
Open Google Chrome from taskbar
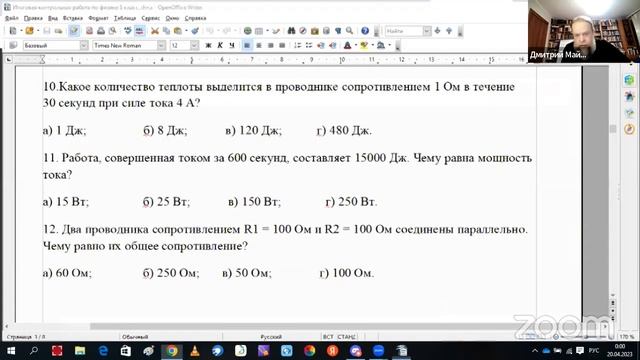click(172, 351)
